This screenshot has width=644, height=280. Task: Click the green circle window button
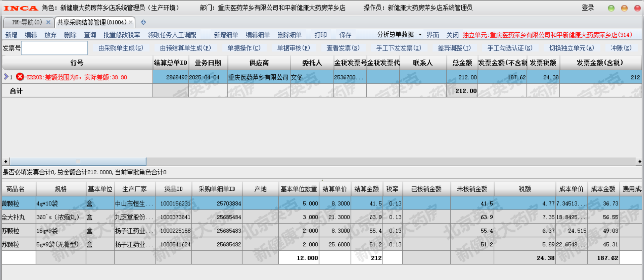tap(611, 8)
